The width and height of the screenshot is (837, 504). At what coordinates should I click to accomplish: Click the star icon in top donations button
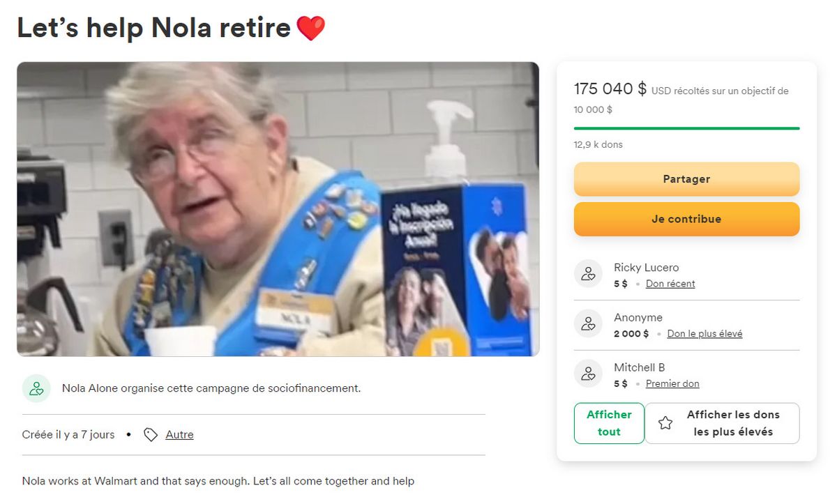[665, 423]
